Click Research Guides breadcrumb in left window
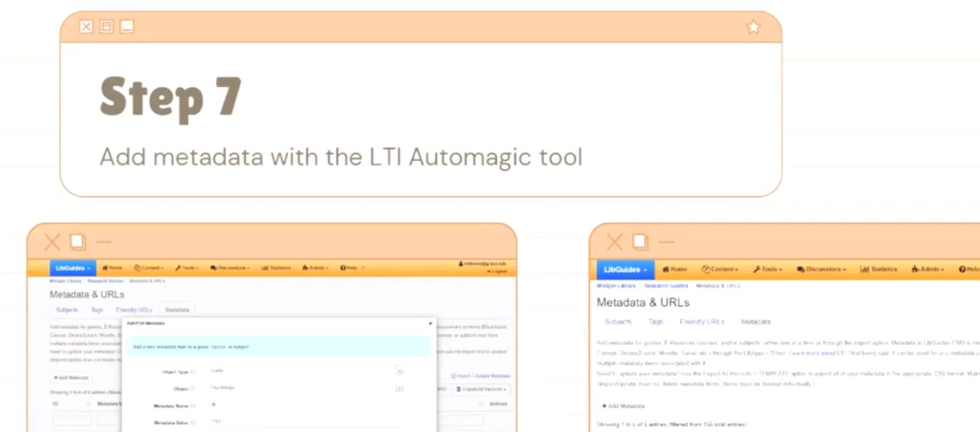 click(106, 282)
